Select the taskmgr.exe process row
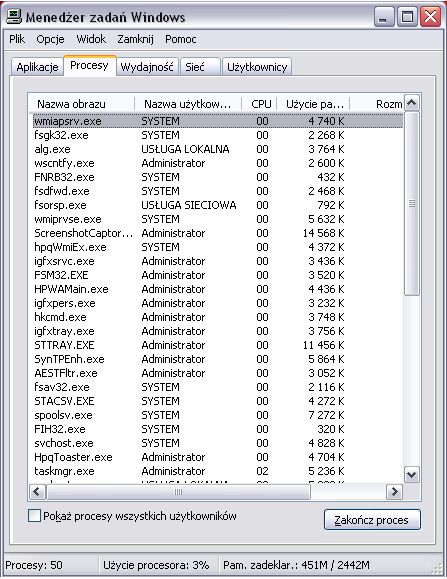The image size is (447, 579). click(218, 471)
